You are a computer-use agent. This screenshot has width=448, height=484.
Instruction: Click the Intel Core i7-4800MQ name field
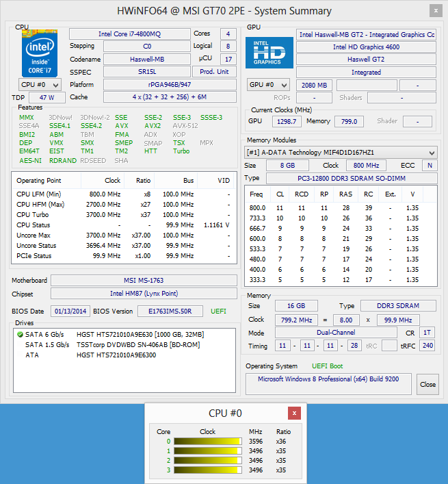tap(129, 34)
